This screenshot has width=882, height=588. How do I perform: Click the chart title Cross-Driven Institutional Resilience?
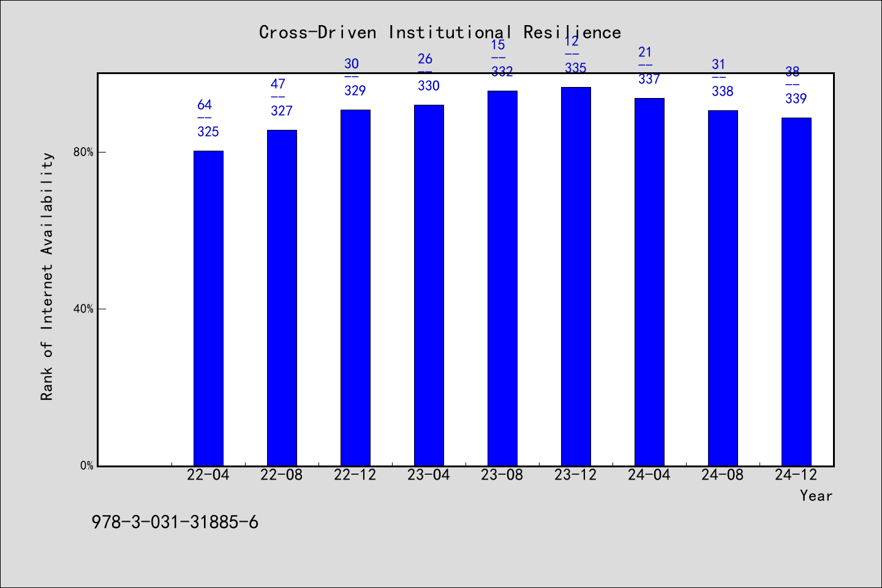pos(440,32)
